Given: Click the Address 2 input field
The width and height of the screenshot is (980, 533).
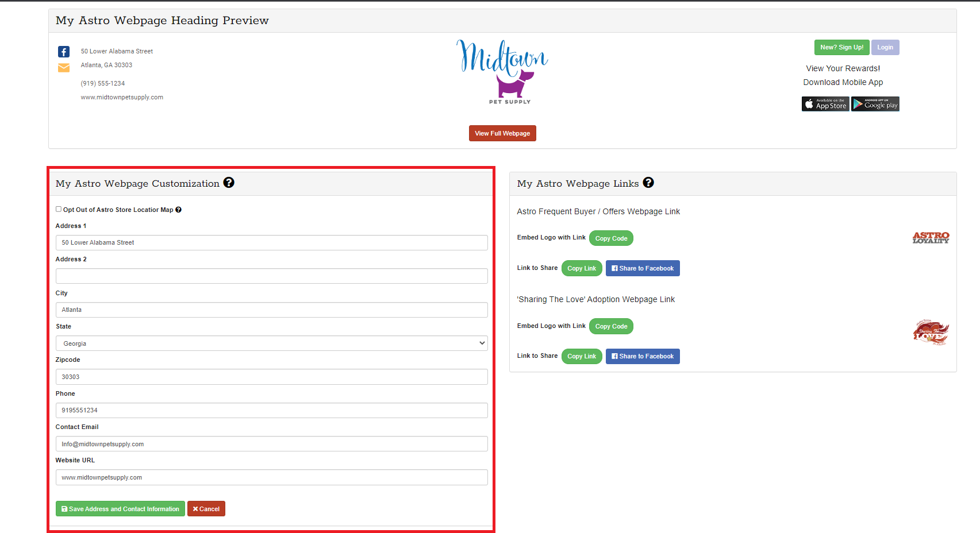Looking at the screenshot, I should (x=271, y=276).
